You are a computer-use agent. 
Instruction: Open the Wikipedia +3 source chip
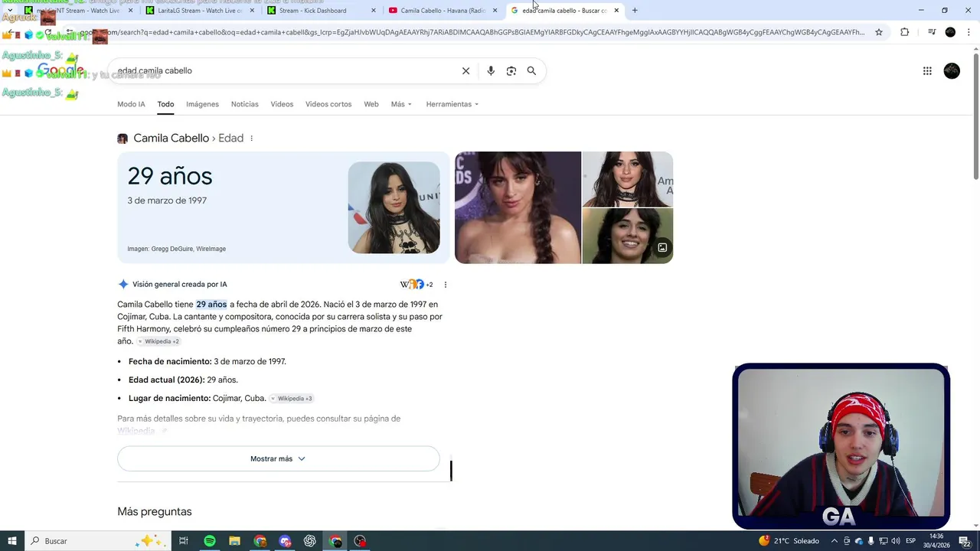[292, 399]
